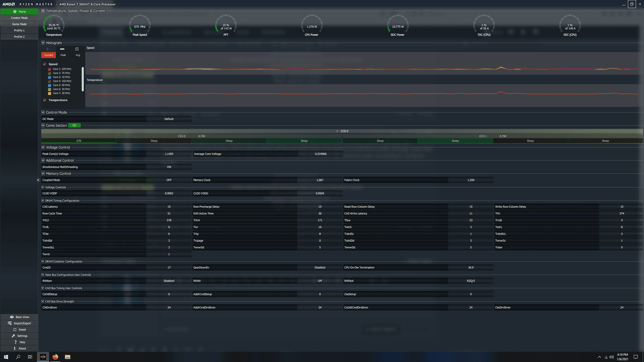Collapse the Memory Control section
Viewport: 644px width, 362px height.
(43, 174)
